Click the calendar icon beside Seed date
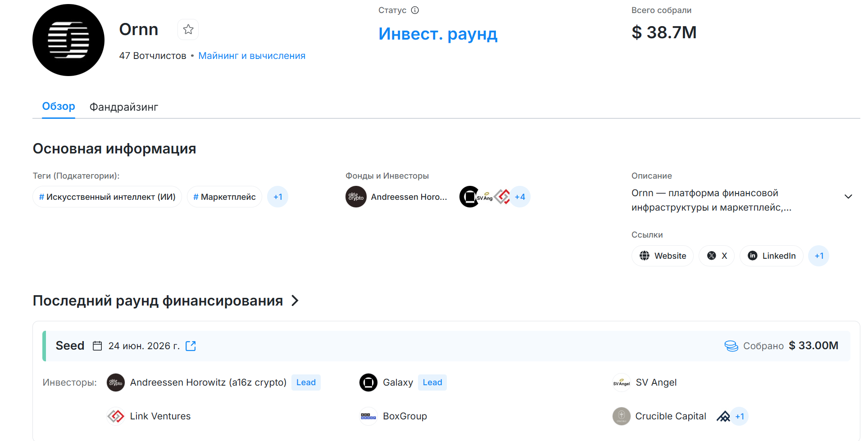 (x=97, y=346)
